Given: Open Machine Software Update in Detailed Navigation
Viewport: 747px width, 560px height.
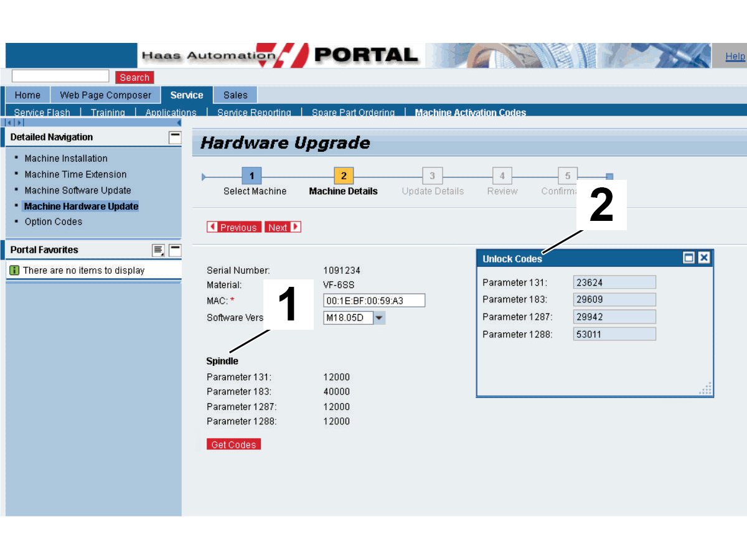Looking at the screenshot, I should pos(78,190).
